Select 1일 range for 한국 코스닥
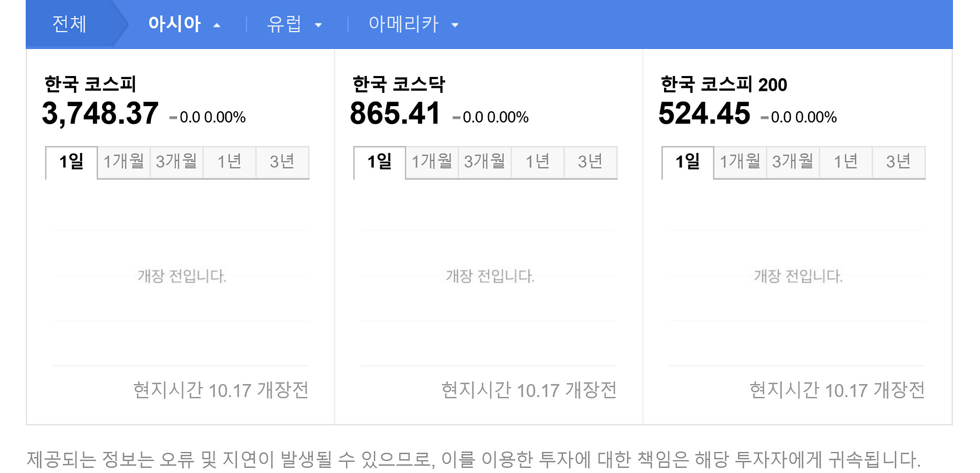The height and width of the screenshot is (473, 980). [380, 162]
